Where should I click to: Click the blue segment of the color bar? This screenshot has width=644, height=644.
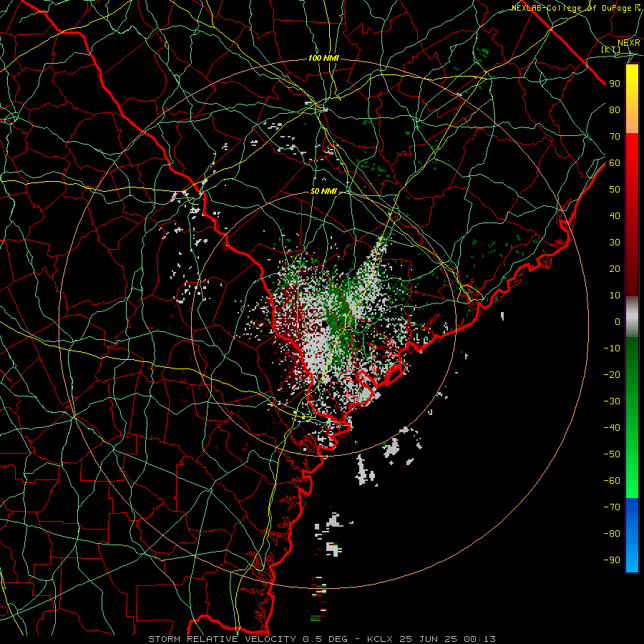click(x=632, y=535)
